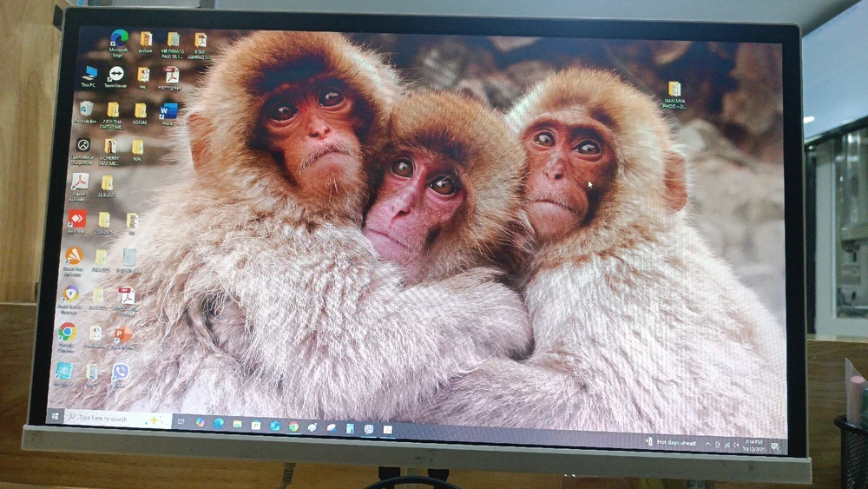Open This PC icon
868x489 pixels.
(89, 74)
